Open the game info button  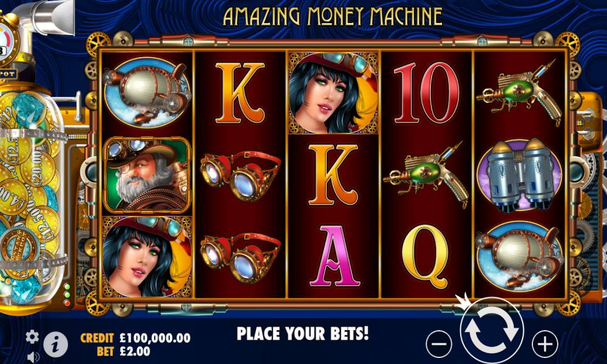point(55,344)
